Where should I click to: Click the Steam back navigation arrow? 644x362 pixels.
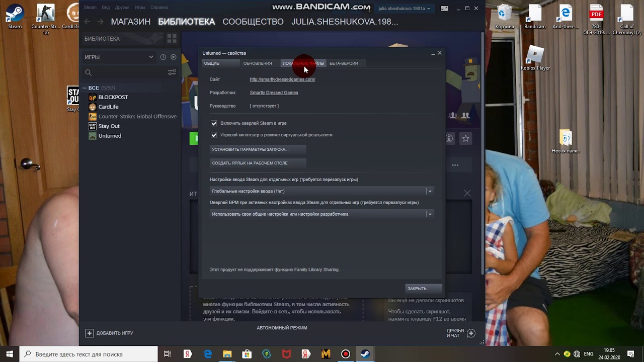coord(88,22)
